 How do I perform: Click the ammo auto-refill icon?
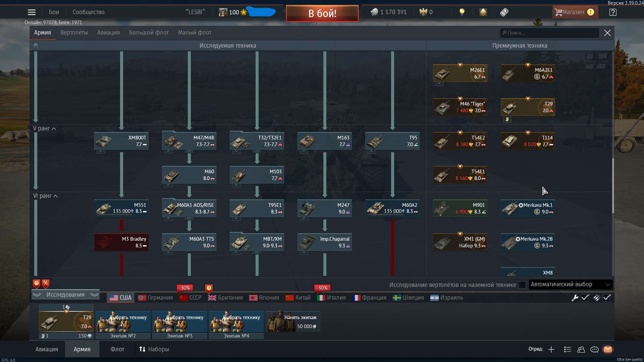[597, 298]
